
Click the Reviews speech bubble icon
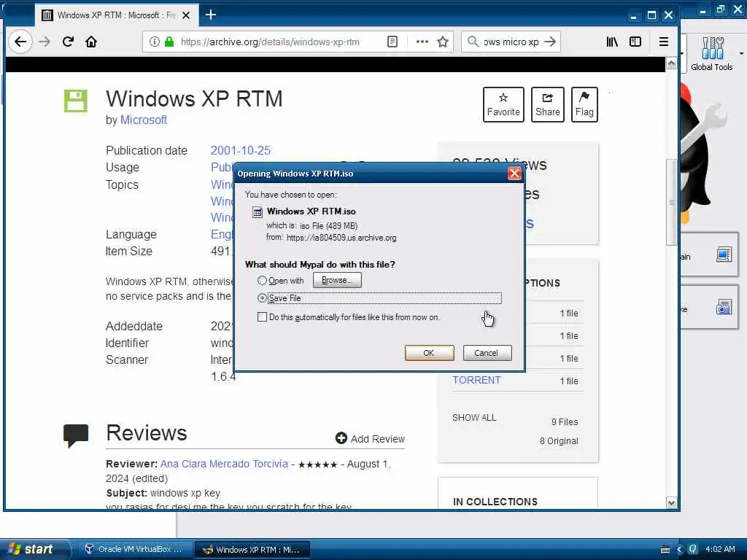[x=76, y=435]
